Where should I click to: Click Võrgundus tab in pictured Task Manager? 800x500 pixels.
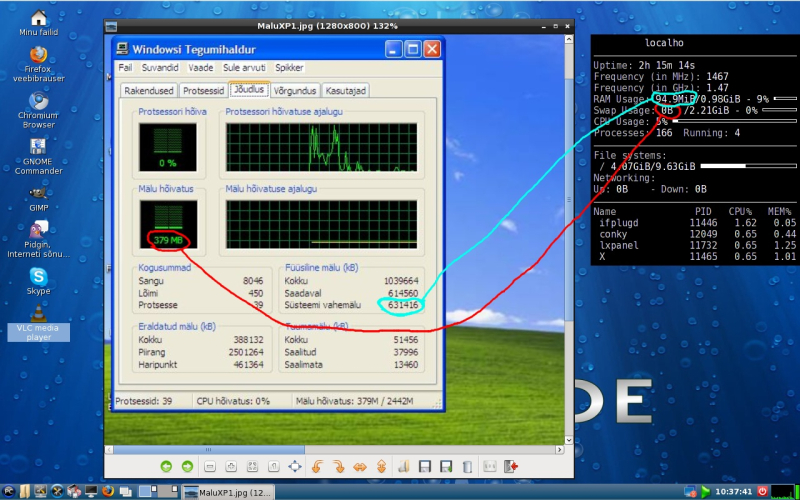pos(295,91)
